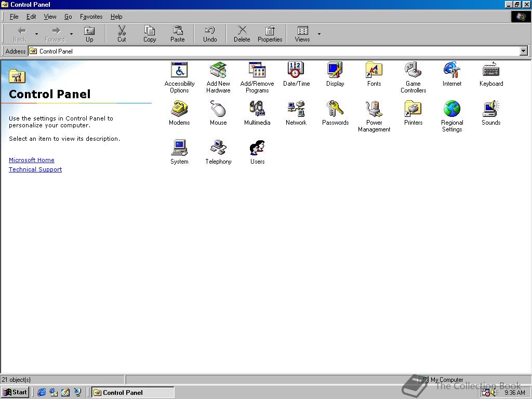Click the Views toolbar button
Image resolution: width=532 pixels, height=399 pixels.
[302, 34]
